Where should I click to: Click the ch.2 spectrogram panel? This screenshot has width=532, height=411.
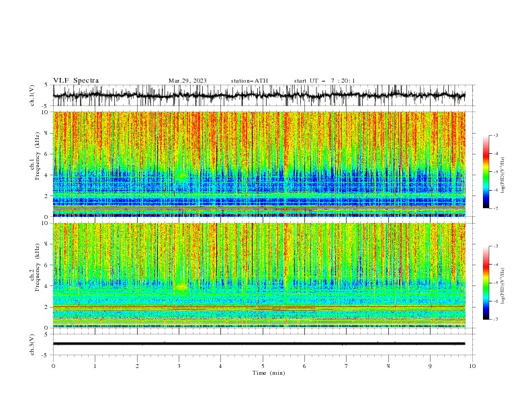click(x=259, y=275)
